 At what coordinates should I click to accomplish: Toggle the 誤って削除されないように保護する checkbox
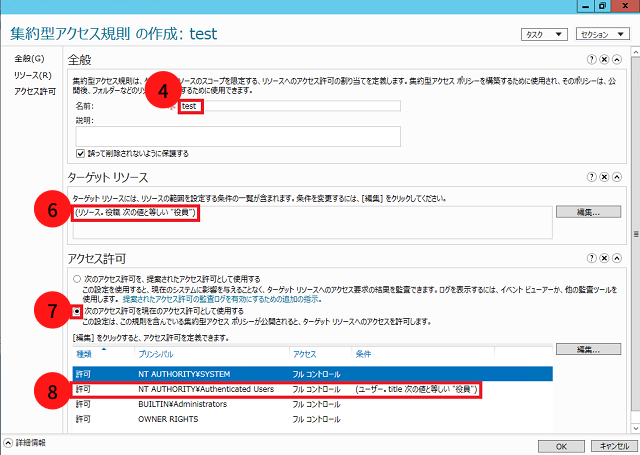[x=81, y=153]
